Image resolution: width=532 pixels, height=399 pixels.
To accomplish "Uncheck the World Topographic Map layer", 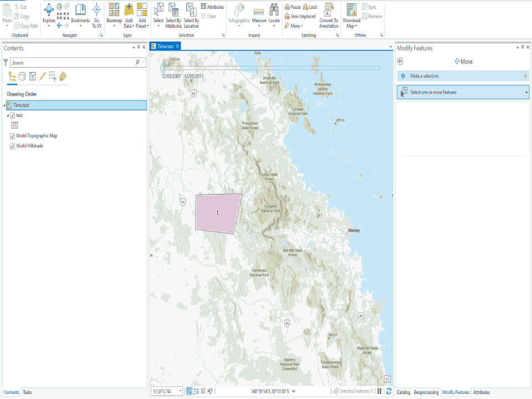I will [x=12, y=136].
